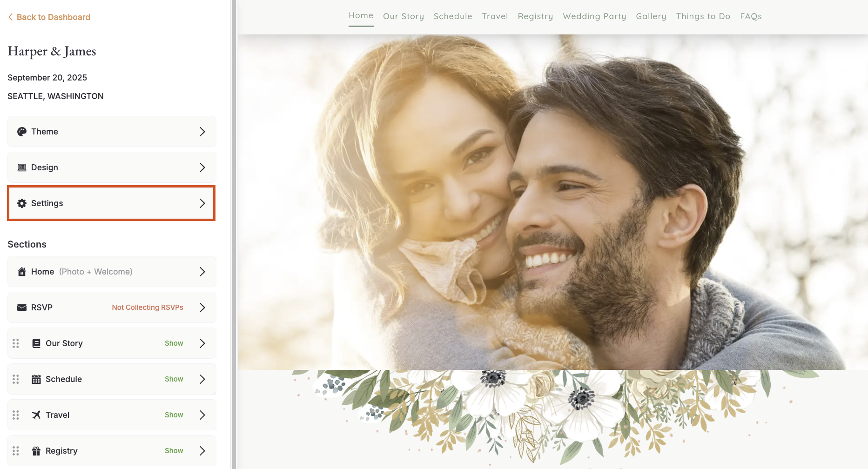The width and height of the screenshot is (868, 469).
Task: Click the Not Collecting RSVPs status
Action: click(x=148, y=308)
